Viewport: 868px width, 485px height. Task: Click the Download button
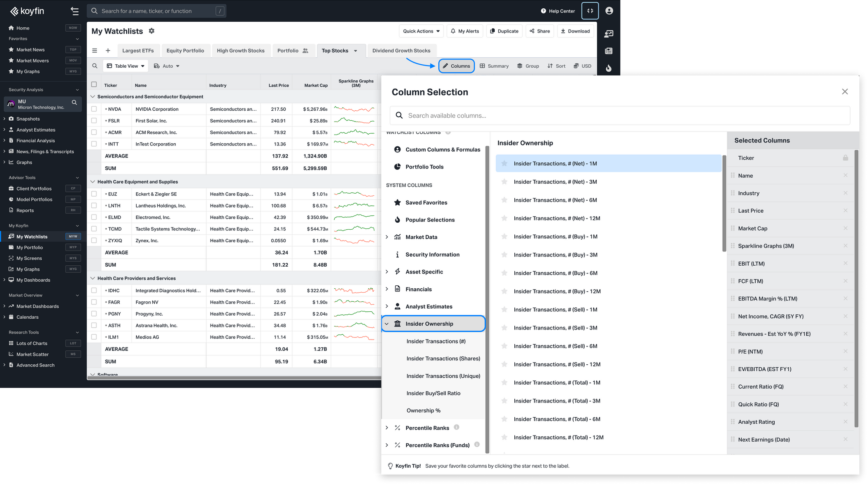[575, 31]
